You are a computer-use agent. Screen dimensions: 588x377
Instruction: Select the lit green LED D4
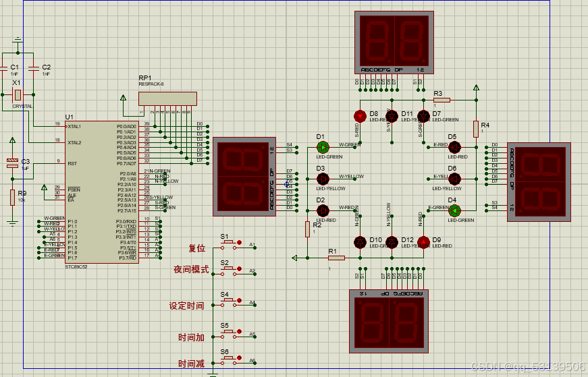[x=454, y=210]
